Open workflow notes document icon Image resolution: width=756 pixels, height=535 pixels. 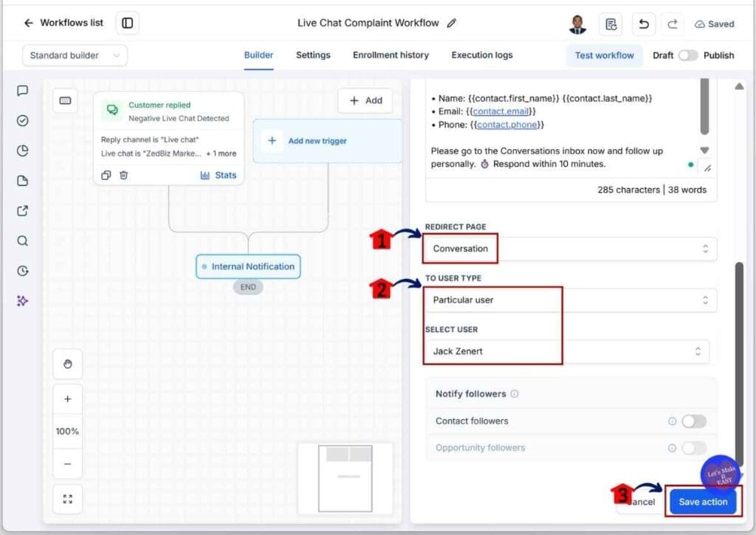coord(611,24)
